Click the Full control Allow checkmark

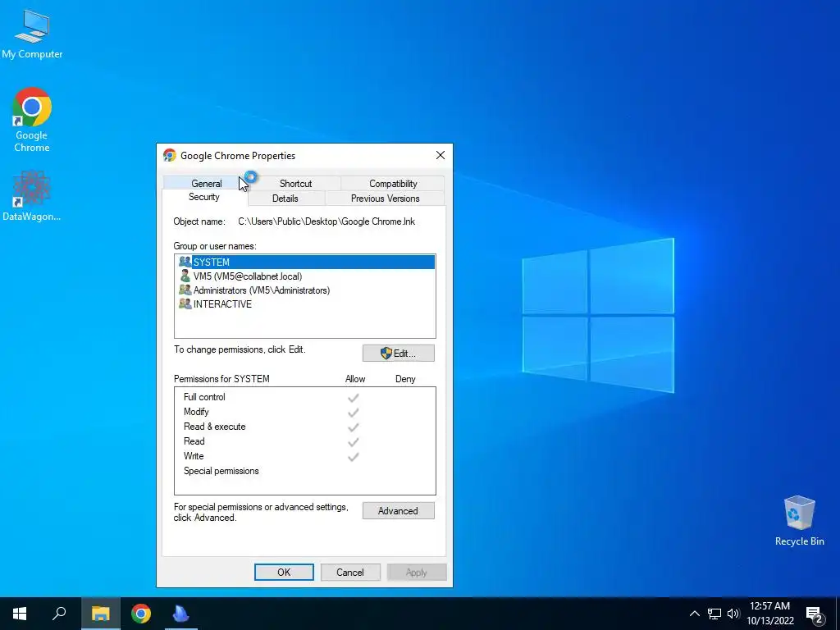(353, 398)
